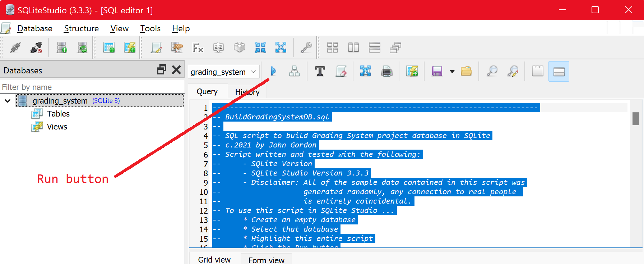The width and height of the screenshot is (644, 264).
Task: Switch to the Form view tab
Action: pos(266,260)
